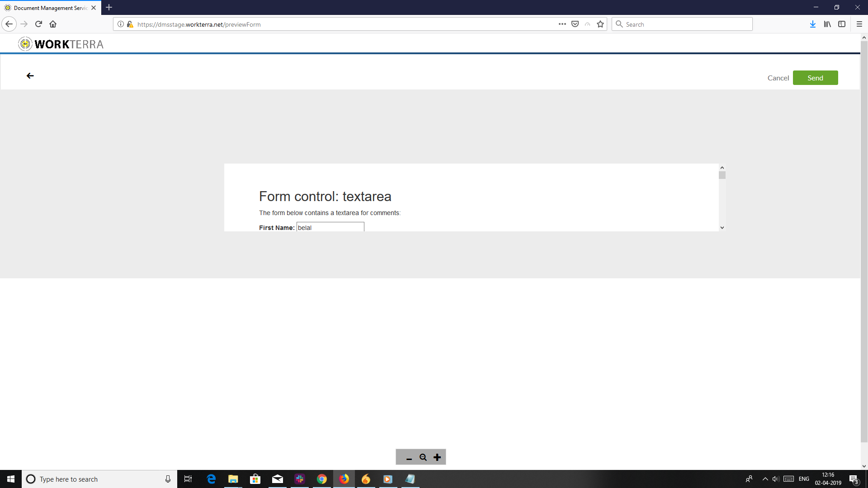Click the Firefox Search box
This screenshot has height=488, width=868.
(682, 24)
